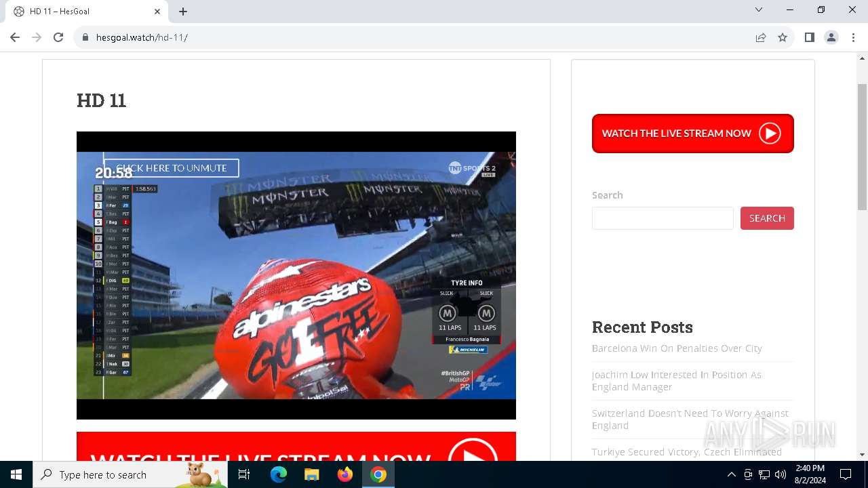Open the Windows Start menu
The width and height of the screenshot is (868, 488).
[x=16, y=474]
